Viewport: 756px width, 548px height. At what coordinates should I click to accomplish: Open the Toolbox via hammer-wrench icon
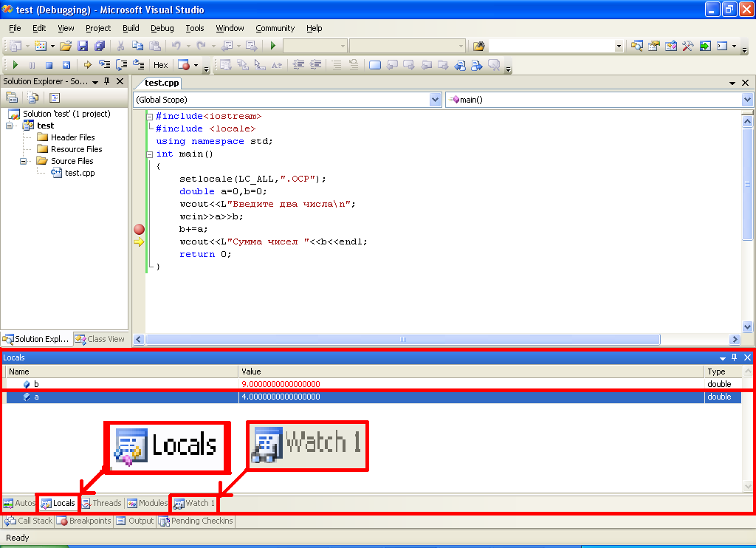coord(687,46)
